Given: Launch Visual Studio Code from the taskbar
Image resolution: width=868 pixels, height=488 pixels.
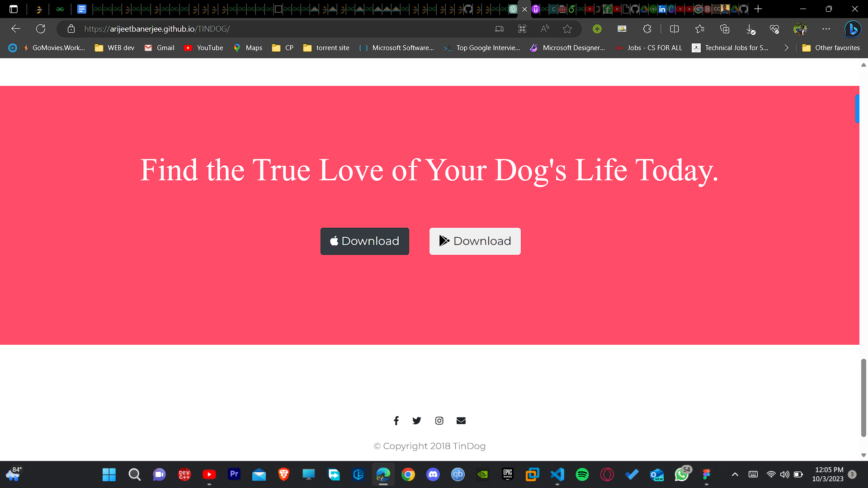Looking at the screenshot, I should (x=557, y=475).
